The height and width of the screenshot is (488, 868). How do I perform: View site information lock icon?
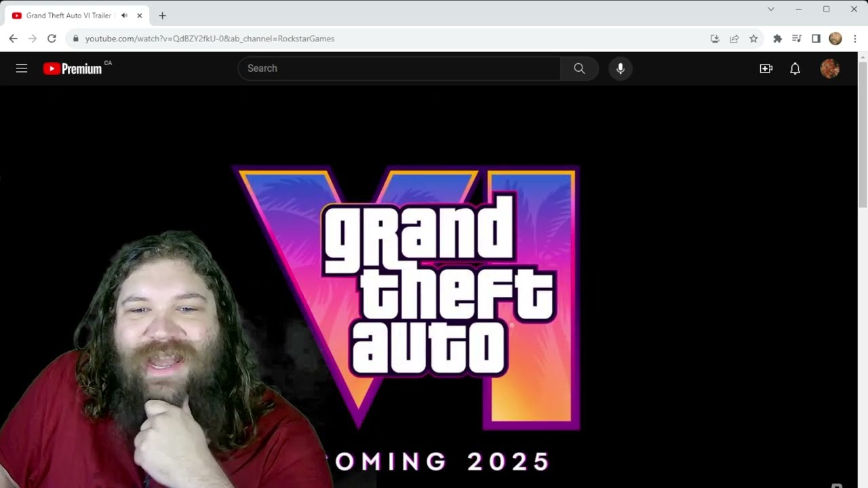coord(75,39)
